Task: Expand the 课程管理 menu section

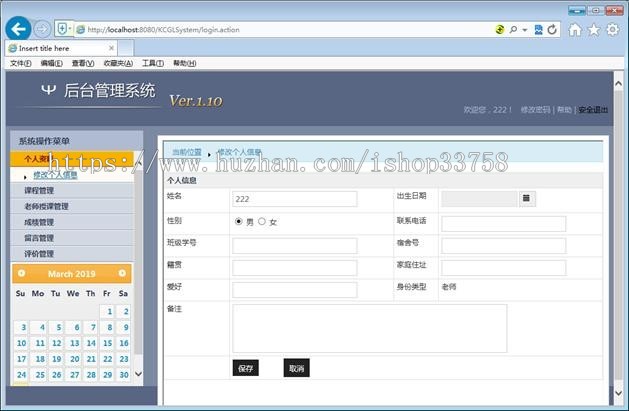Action: (72, 190)
